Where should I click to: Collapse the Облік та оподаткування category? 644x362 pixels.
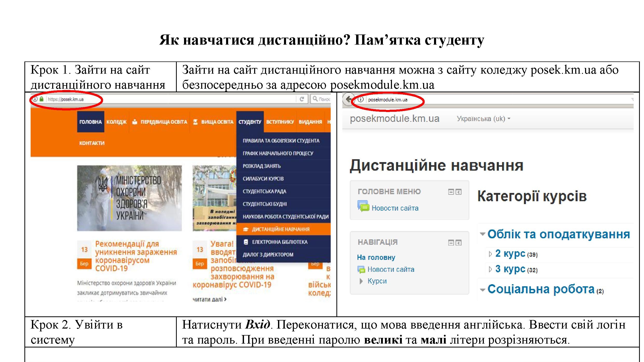[482, 234]
